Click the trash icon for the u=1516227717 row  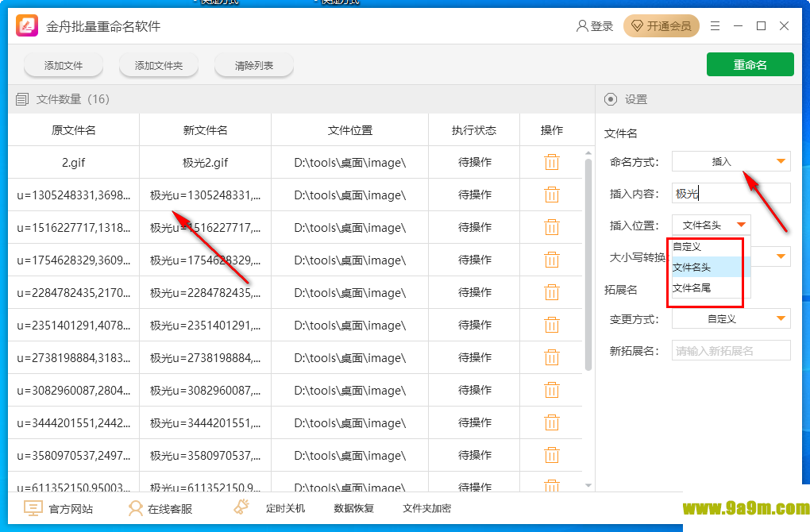[x=552, y=227]
